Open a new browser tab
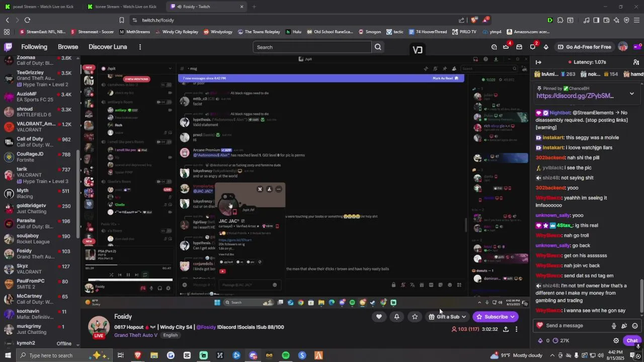The width and height of the screenshot is (644, 362). pos(254,7)
